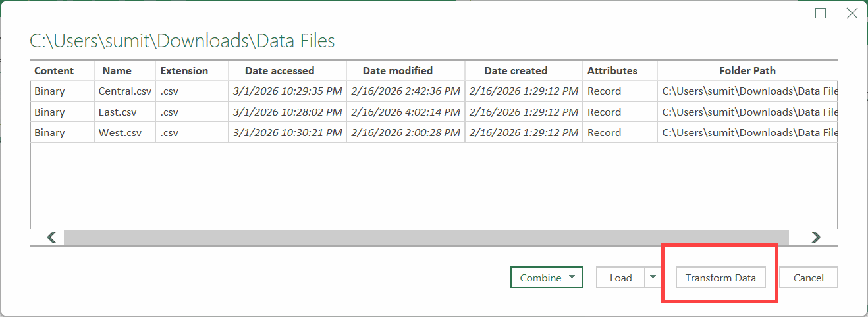Click date accessed 3/1/2026 10:29:35 PM
This screenshot has height=317, width=868.
(x=287, y=91)
